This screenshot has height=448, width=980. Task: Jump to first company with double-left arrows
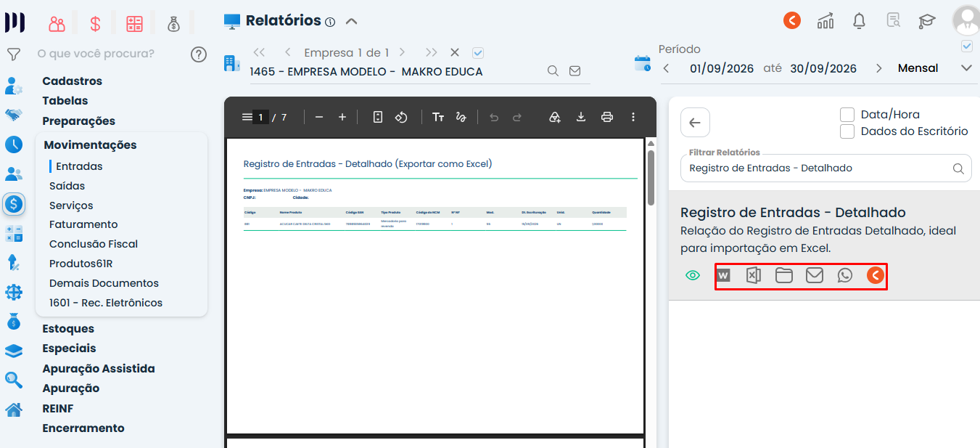(x=259, y=52)
